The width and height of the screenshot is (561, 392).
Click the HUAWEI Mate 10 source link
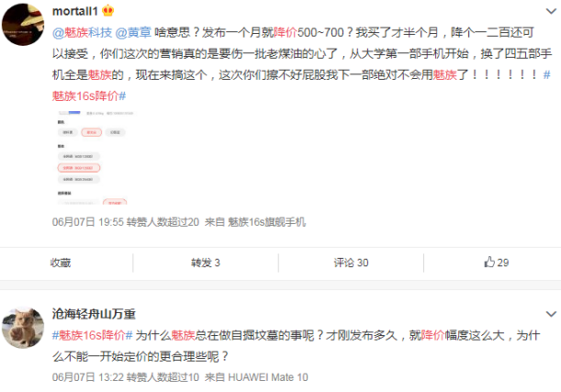click(267, 377)
